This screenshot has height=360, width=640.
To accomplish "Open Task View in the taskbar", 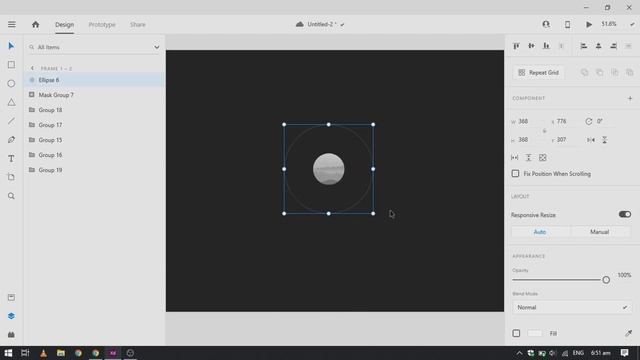I will coord(25,353).
